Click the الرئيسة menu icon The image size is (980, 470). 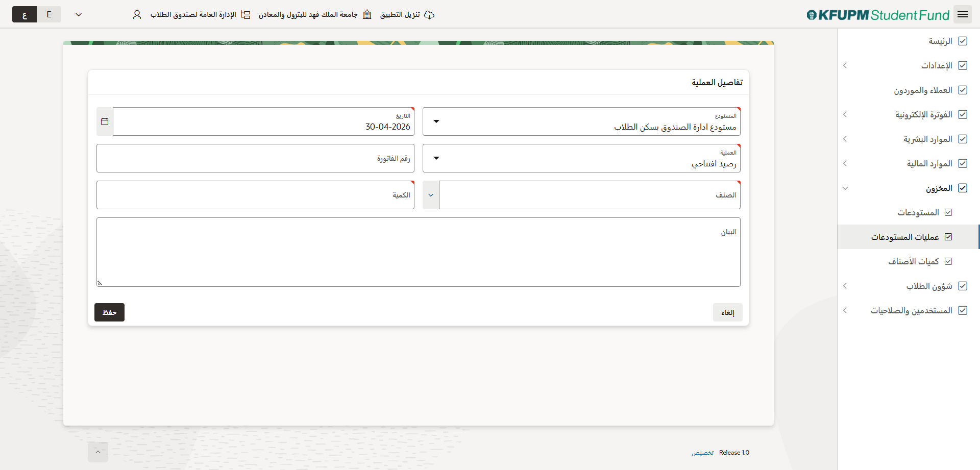tap(963, 41)
